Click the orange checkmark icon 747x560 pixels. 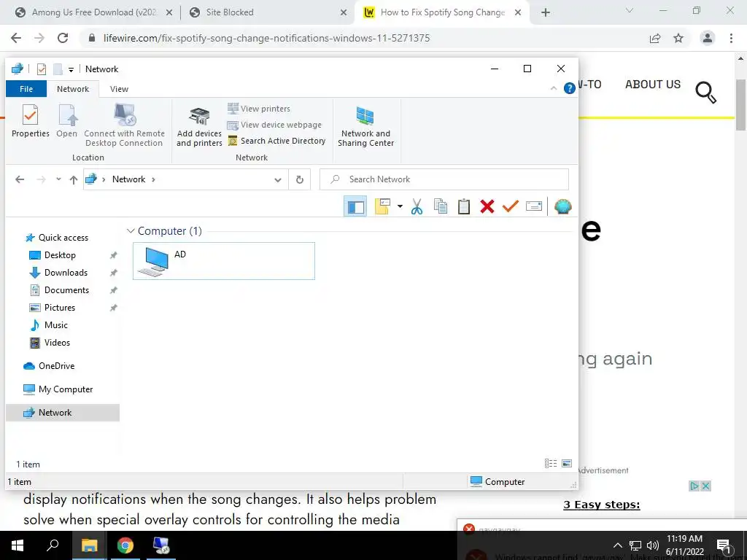click(x=510, y=206)
